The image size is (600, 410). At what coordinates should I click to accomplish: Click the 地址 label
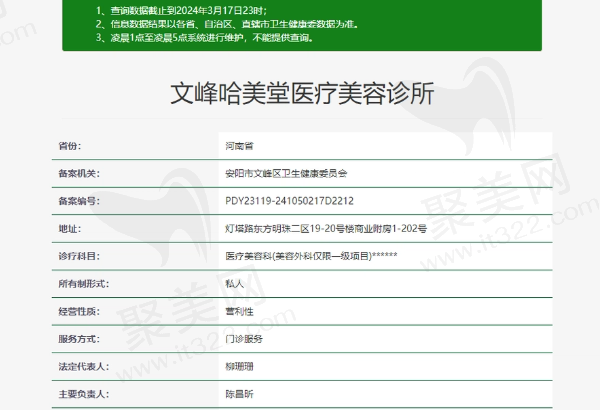70,229
